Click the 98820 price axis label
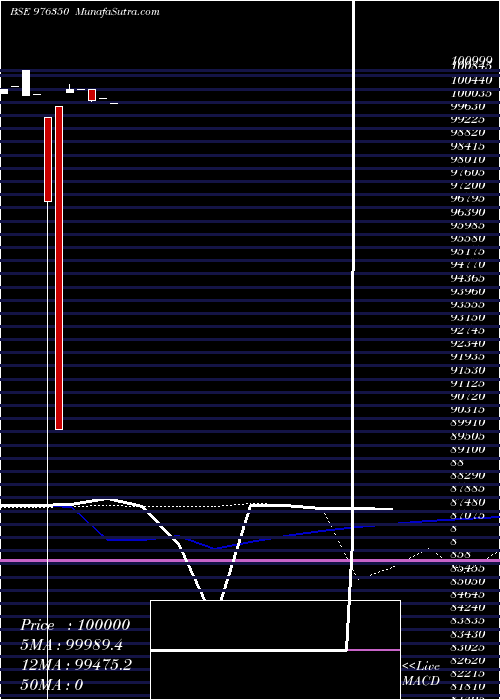The height and width of the screenshot is (700, 500). 469,133
